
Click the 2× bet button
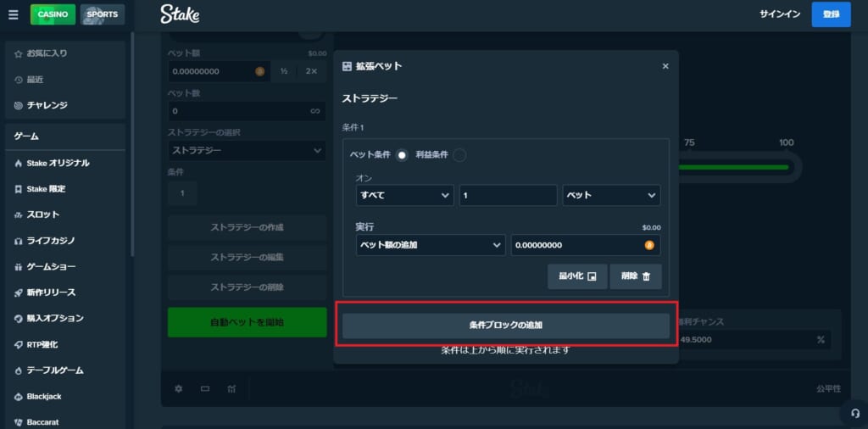click(312, 71)
